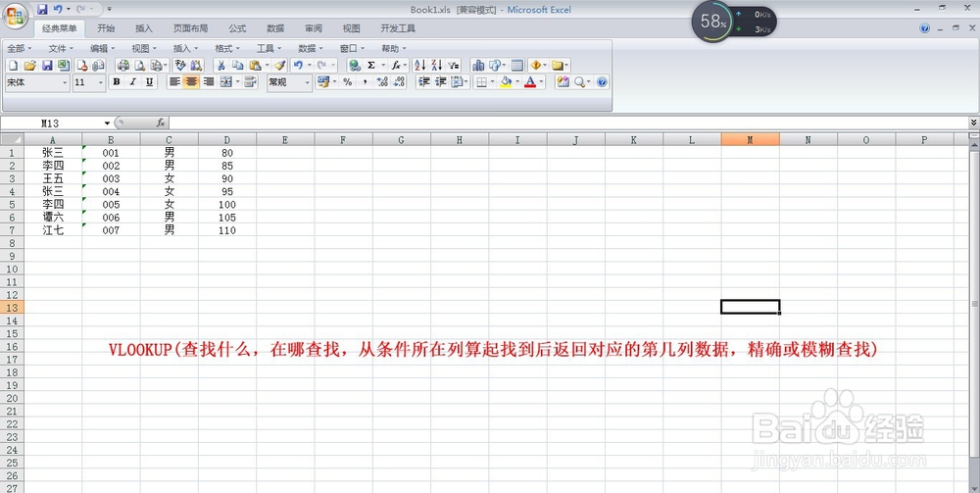Undo the last action in the classic toolbar

(x=298, y=65)
